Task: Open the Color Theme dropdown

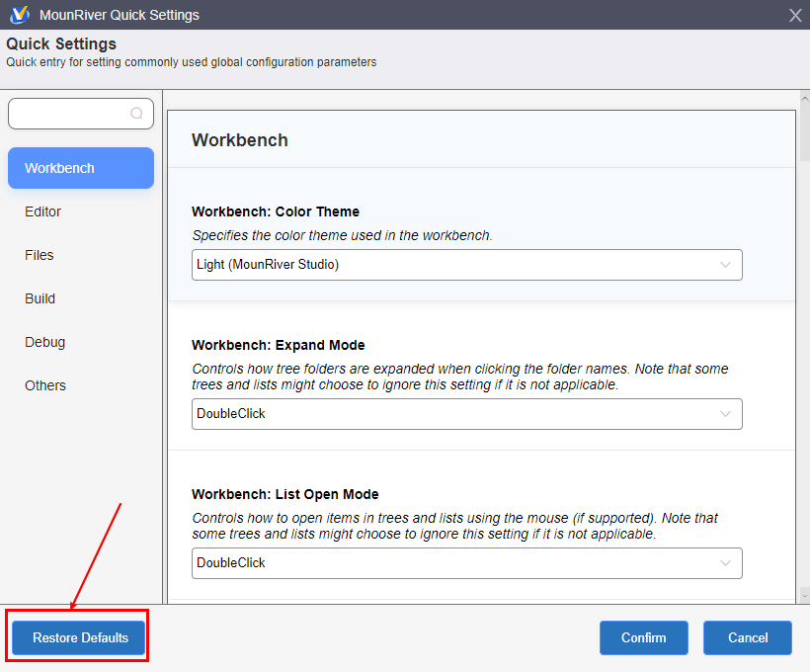Action: coord(466,265)
